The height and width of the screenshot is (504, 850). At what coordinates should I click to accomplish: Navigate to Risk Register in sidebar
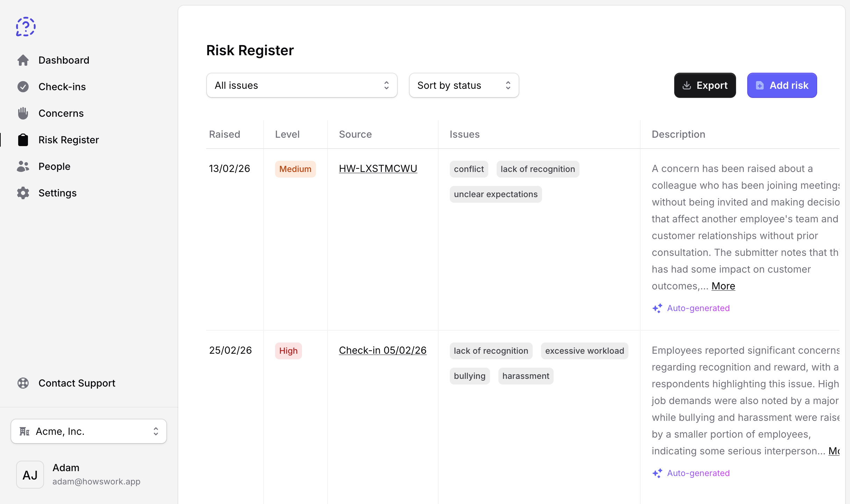tap(68, 139)
